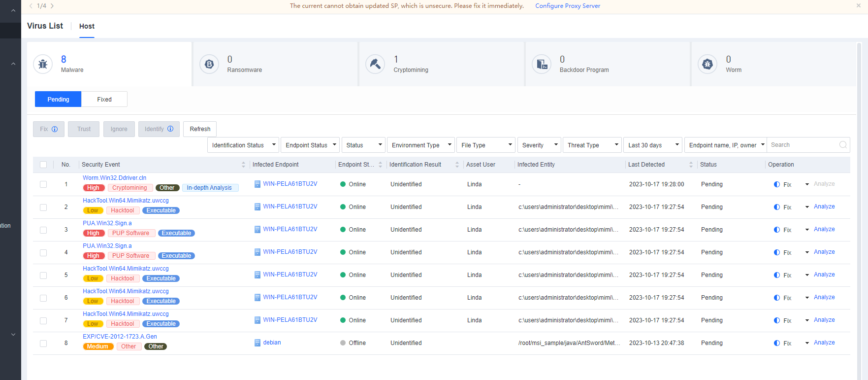Switch to the Host tab
The width and height of the screenshot is (868, 380).
point(87,26)
